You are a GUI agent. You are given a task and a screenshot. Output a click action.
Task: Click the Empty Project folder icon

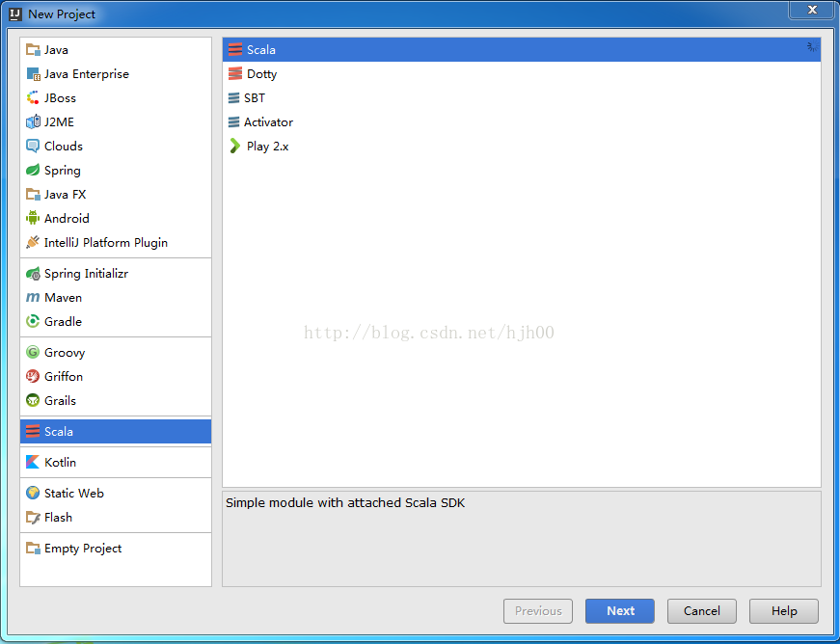click(33, 549)
